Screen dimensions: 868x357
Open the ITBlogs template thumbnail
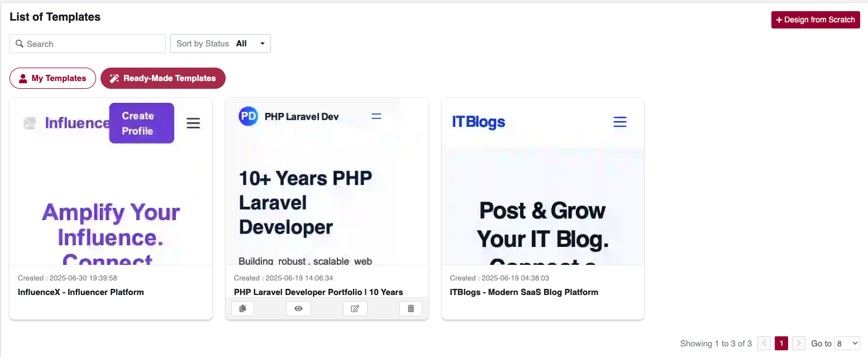pyautogui.click(x=543, y=182)
